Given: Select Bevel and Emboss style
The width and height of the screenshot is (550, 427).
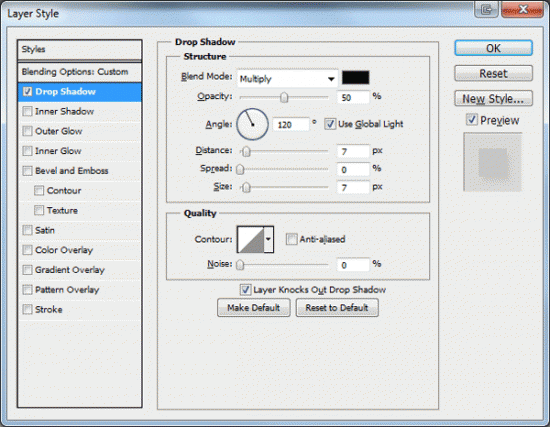Looking at the screenshot, I should click(72, 171).
